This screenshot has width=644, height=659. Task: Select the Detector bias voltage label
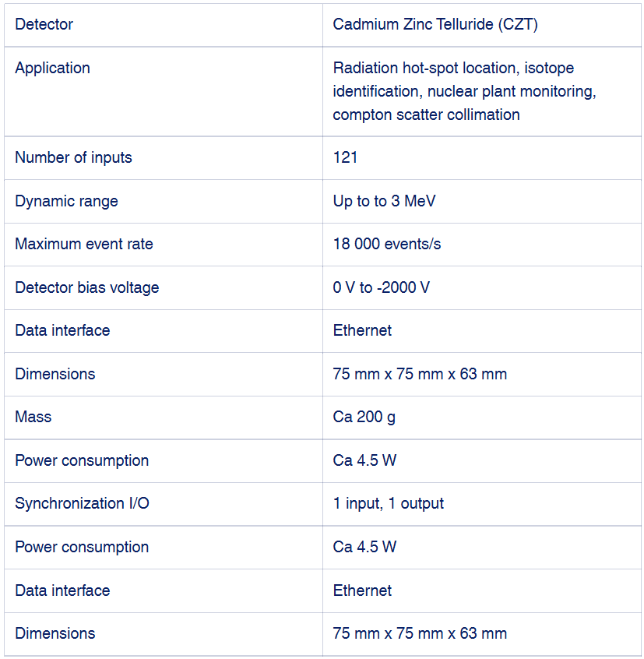[x=86, y=287]
